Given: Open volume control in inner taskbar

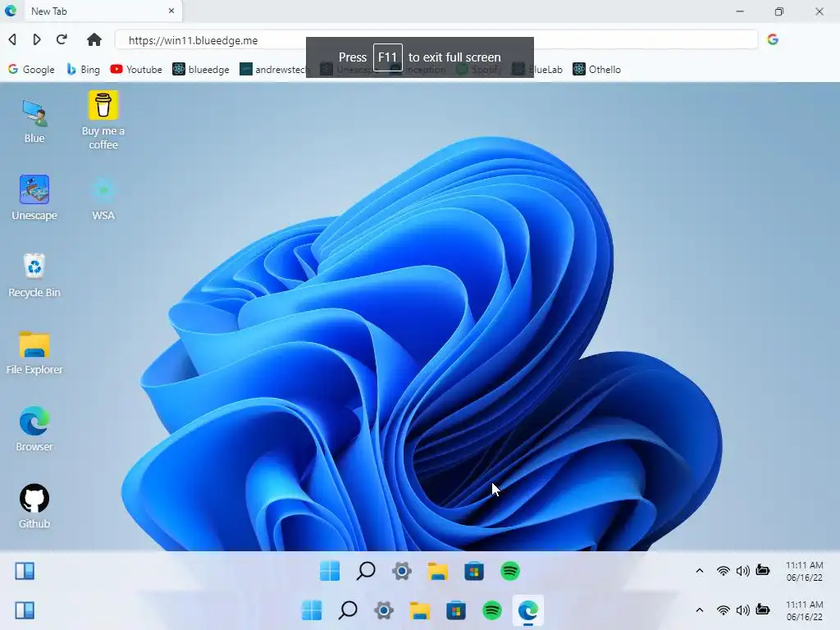Looking at the screenshot, I should [742, 571].
